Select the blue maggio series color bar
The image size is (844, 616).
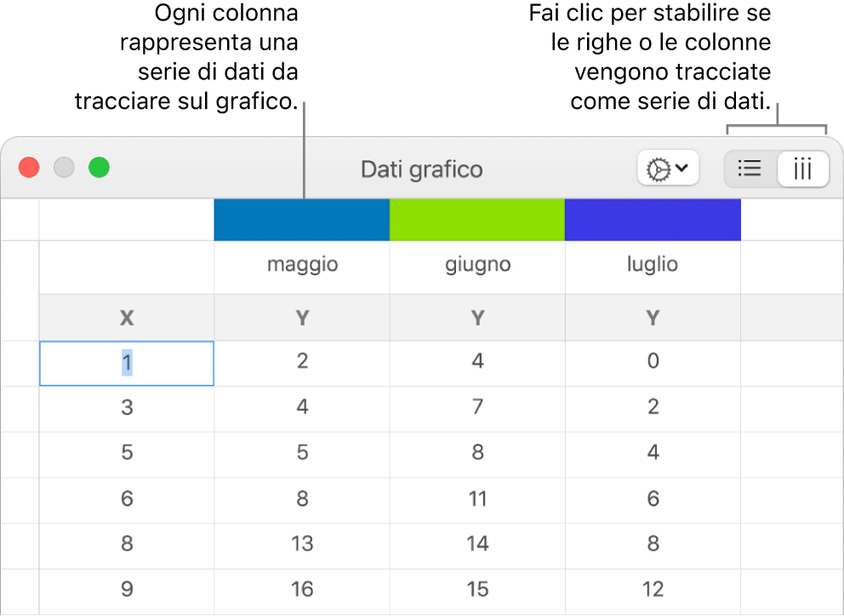click(x=301, y=220)
